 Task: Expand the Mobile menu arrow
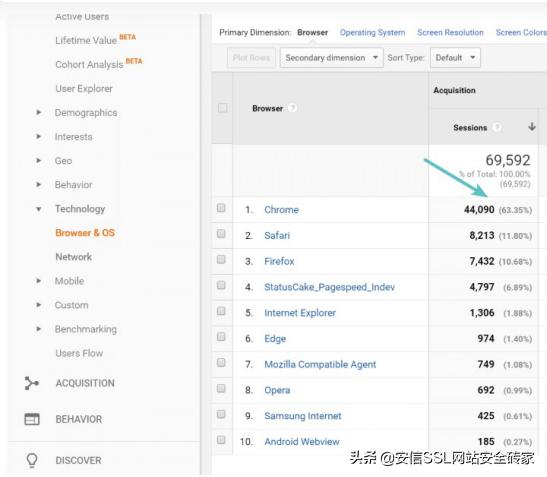coord(39,281)
